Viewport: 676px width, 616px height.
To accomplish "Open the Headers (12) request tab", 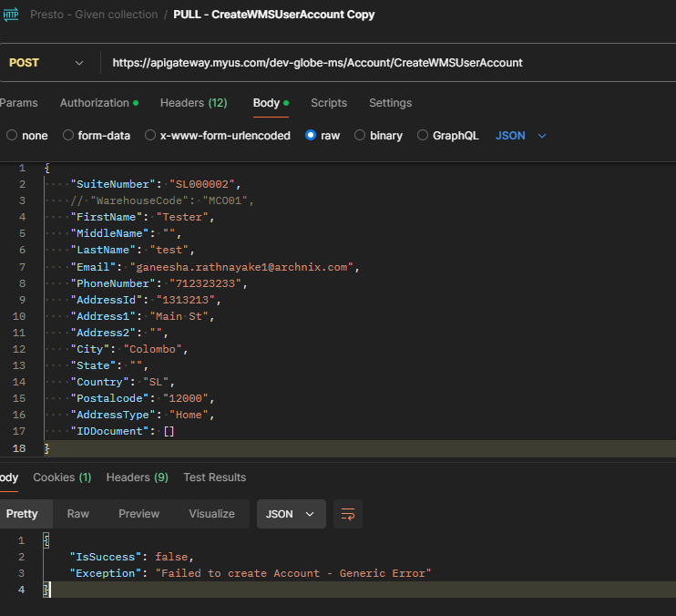I will click(x=193, y=103).
